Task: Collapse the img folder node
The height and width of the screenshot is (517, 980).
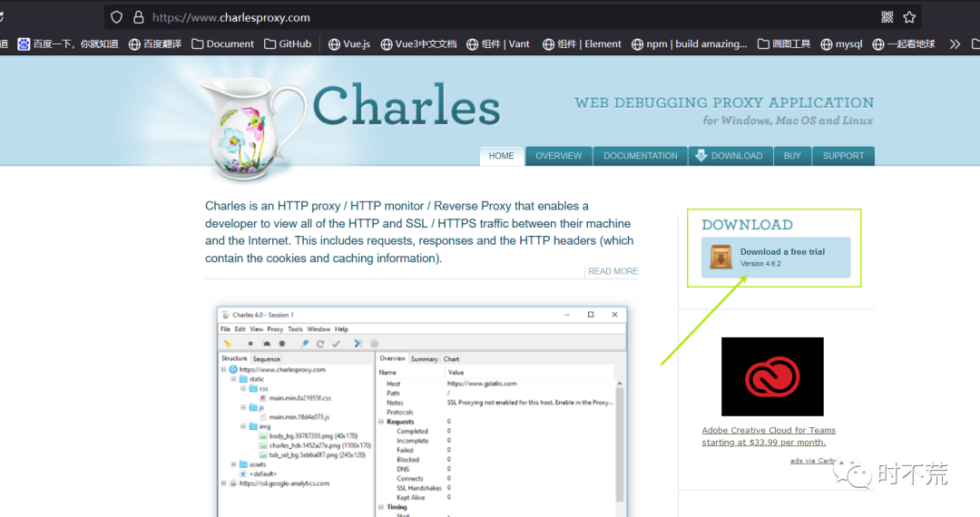Action: click(x=244, y=426)
